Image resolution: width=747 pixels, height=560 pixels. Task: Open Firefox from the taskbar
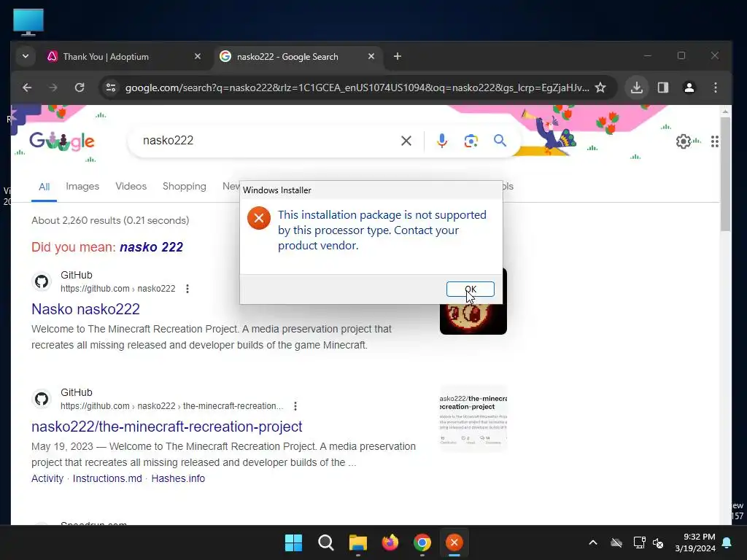pyautogui.click(x=390, y=542)
